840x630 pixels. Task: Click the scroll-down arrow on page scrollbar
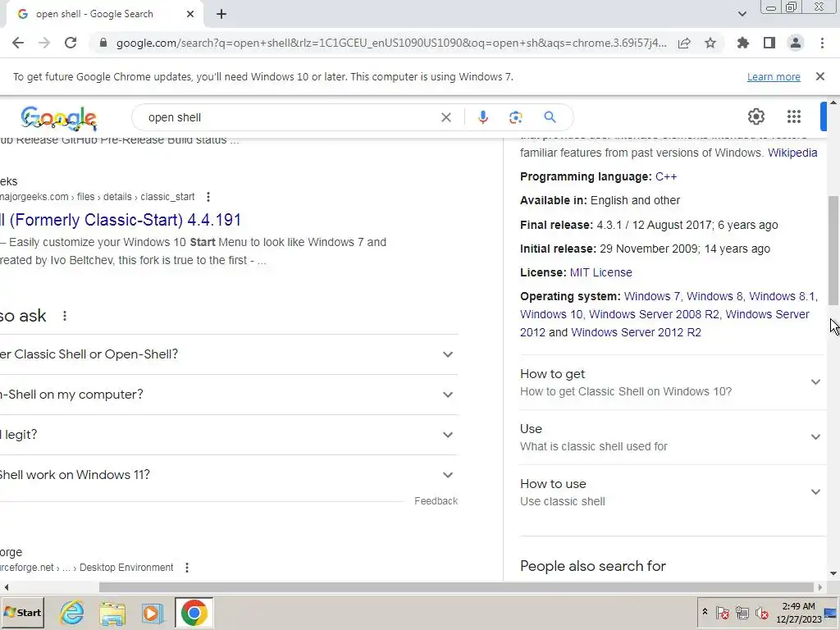(833, 573)
